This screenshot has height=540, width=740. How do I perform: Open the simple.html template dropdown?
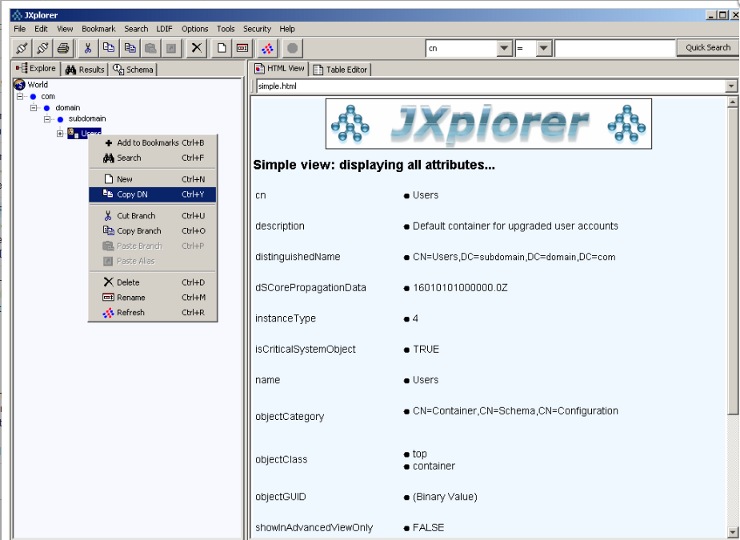[731, 86]
